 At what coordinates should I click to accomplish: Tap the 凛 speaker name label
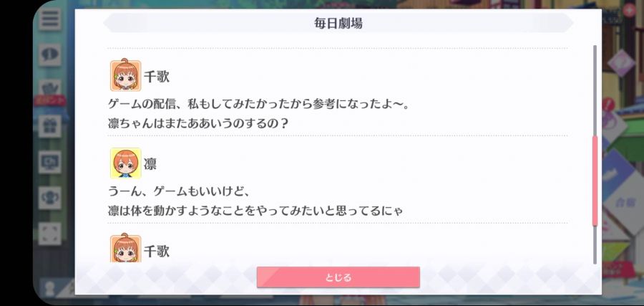[150, 163]
